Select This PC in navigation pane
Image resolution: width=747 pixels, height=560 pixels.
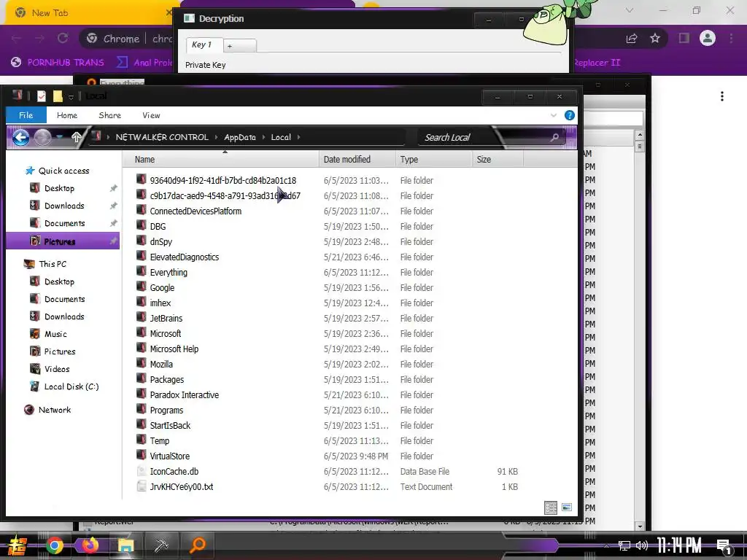click(53, 264)
